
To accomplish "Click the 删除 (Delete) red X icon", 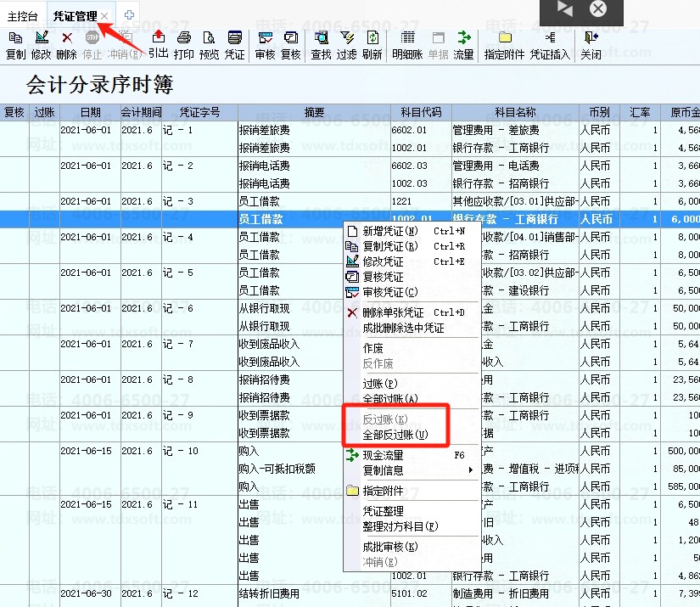I will (x=66, y=44).
